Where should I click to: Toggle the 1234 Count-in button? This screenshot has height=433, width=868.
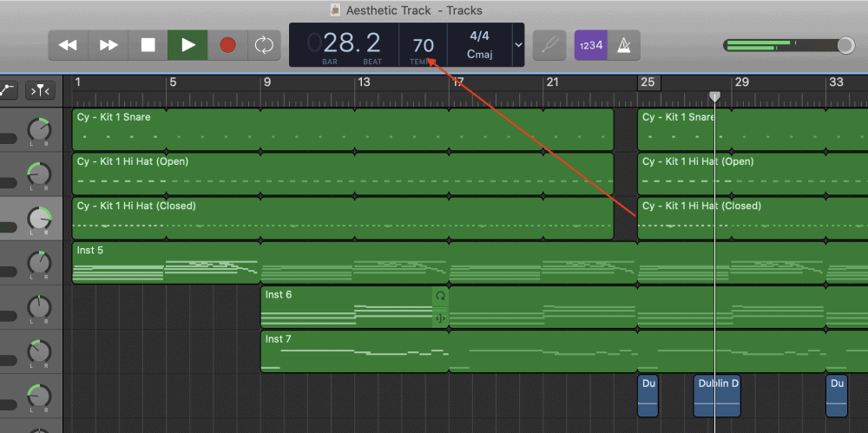click(591, 45)
